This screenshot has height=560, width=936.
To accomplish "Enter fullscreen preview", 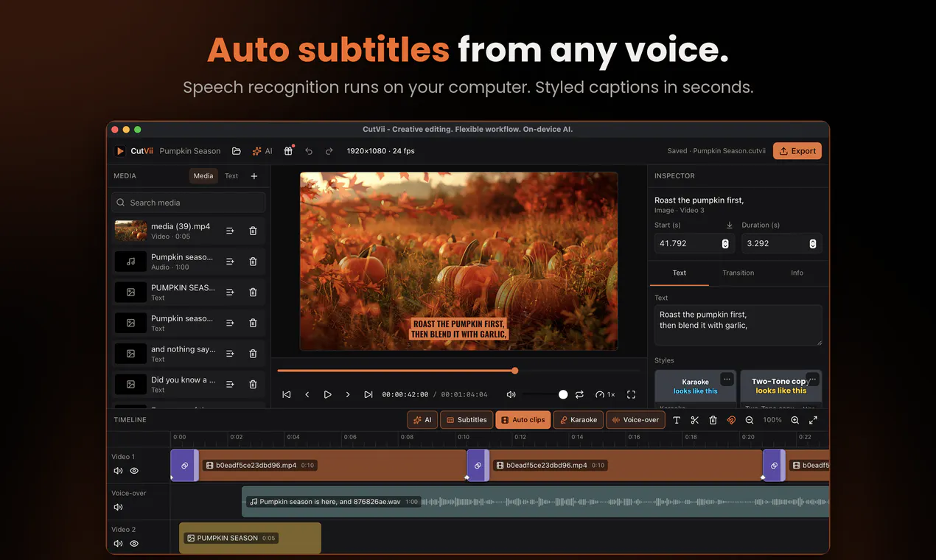I will (631, 395).
